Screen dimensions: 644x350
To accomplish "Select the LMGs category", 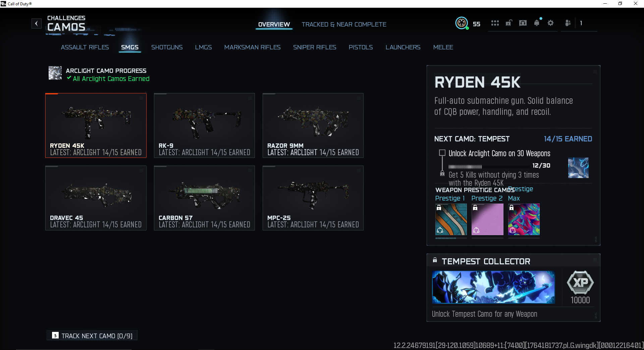I will click(x=204, y=47).
